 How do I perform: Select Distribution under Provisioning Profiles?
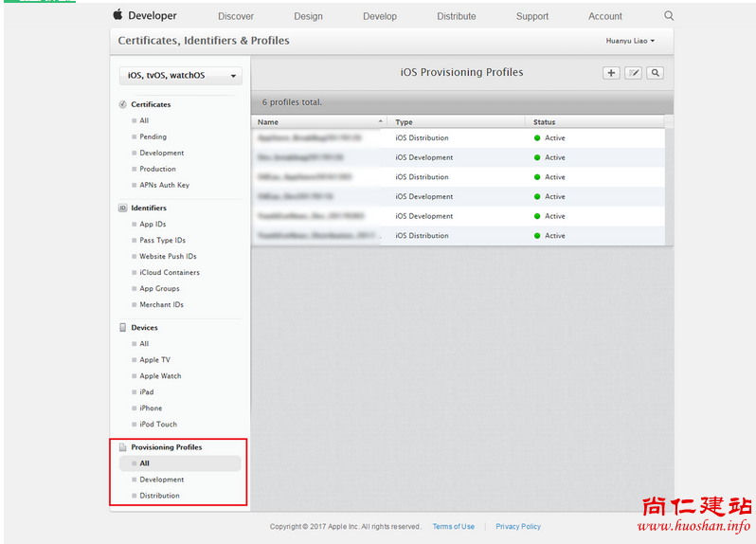click(159, 496)
